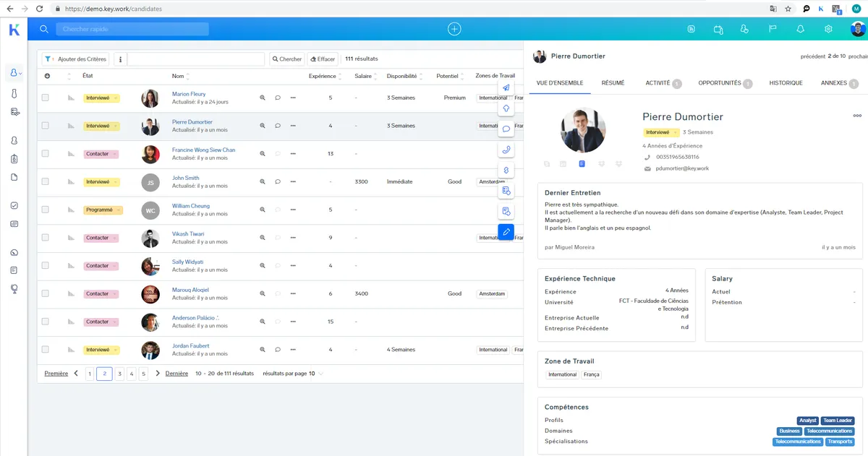868x456 pixels.
Task: Open the RÉSUMÉ tab of the candidate profile
Action: pyautogui.click(x=613, y=83)
